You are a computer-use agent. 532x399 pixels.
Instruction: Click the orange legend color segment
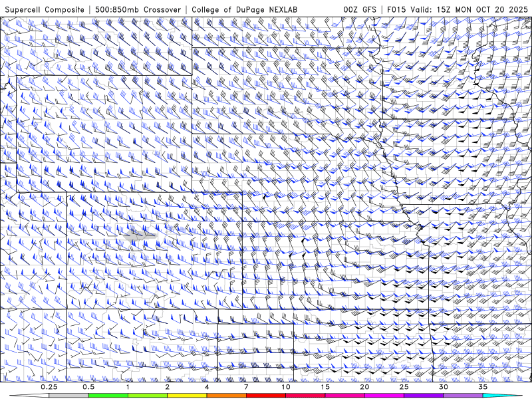click(226, 396)
